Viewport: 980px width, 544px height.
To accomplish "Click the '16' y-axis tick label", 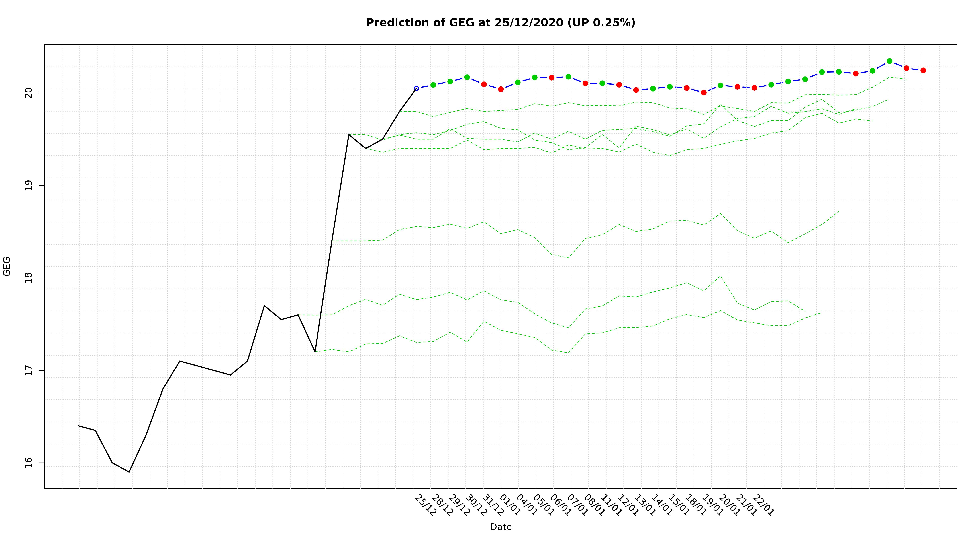I will (x=28, y=463).
